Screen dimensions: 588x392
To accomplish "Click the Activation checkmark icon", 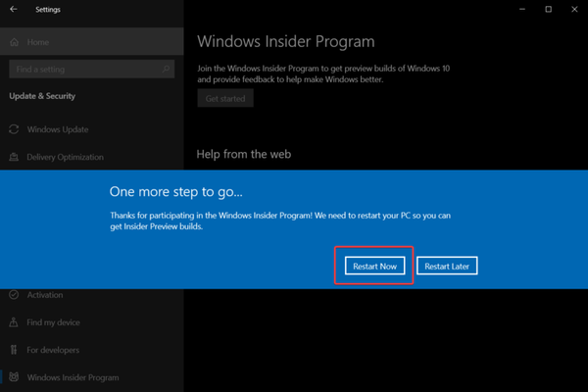I will (15, 294).
